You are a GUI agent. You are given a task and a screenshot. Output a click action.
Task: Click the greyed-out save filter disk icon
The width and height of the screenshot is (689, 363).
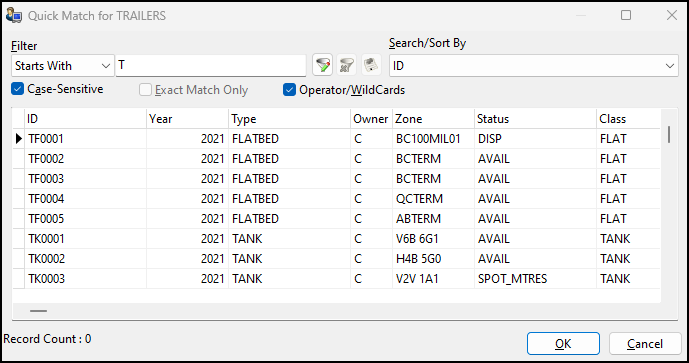pyautogui.click(x=371, y=65)
